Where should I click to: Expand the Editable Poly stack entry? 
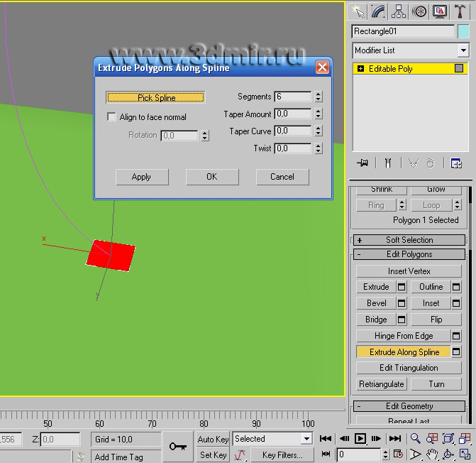361,69
